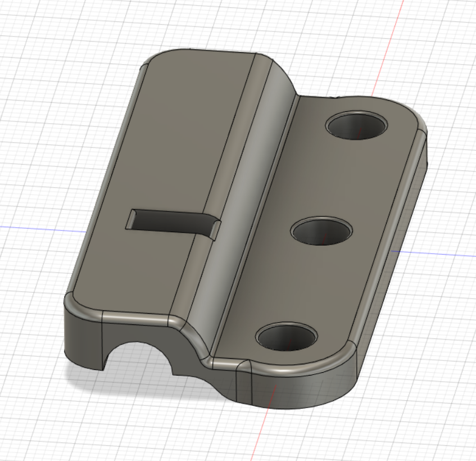Click the front vertical wall left of the arch cutout
This screenshot has height=461, width=476.
point(84,343)
